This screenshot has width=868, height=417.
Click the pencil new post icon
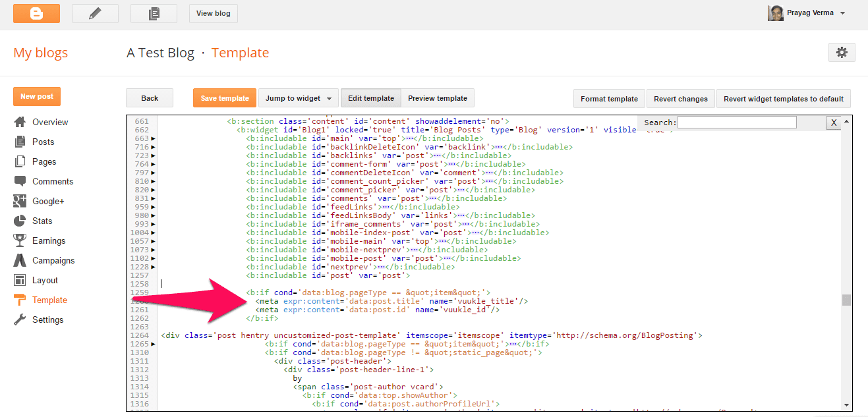coord(95,13)
